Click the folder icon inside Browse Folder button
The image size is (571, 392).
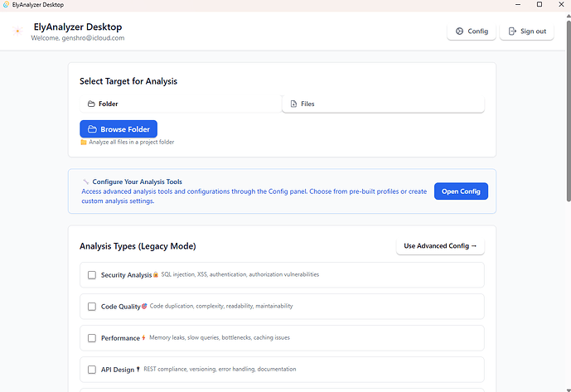pos(92,129)
